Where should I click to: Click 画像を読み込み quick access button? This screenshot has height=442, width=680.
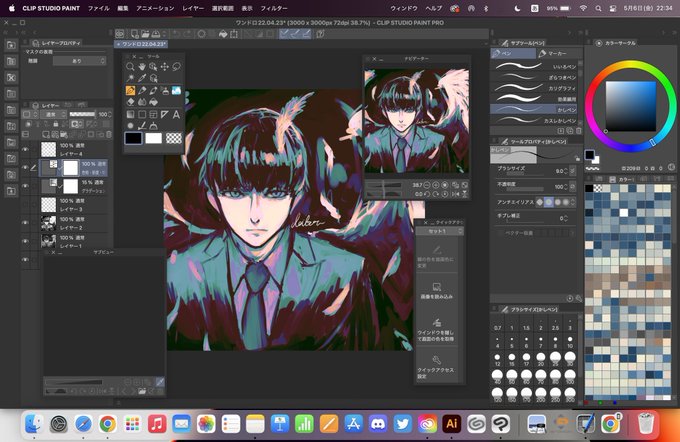[437, 291]
